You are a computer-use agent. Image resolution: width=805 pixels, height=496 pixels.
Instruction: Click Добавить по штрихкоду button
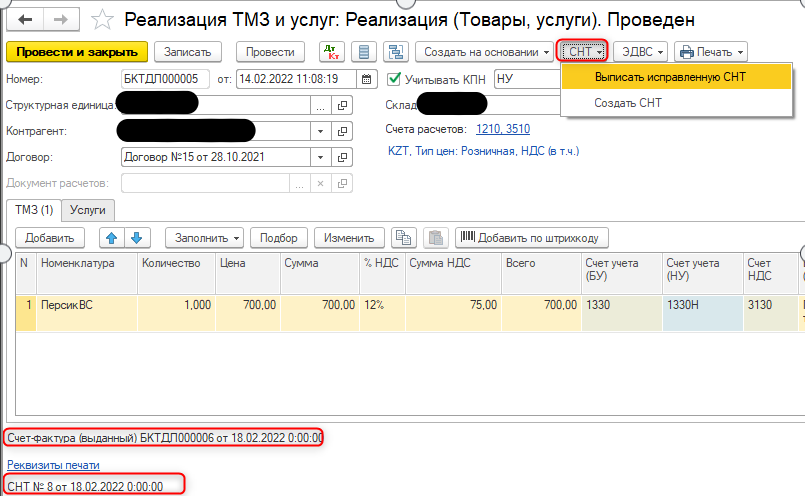click(x=531, y=238)
